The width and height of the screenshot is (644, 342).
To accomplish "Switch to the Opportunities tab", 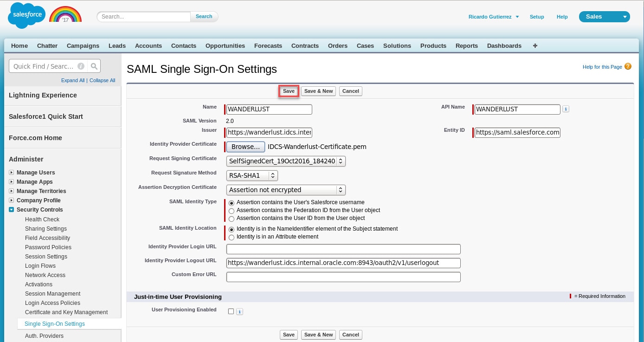I will coord(225,45).
